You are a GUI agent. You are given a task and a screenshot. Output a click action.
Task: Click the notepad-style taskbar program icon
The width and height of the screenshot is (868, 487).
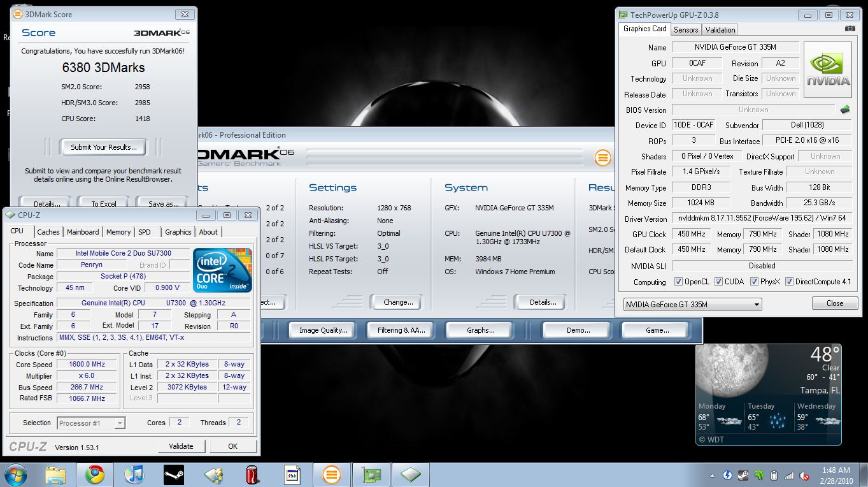coord(292,475)
